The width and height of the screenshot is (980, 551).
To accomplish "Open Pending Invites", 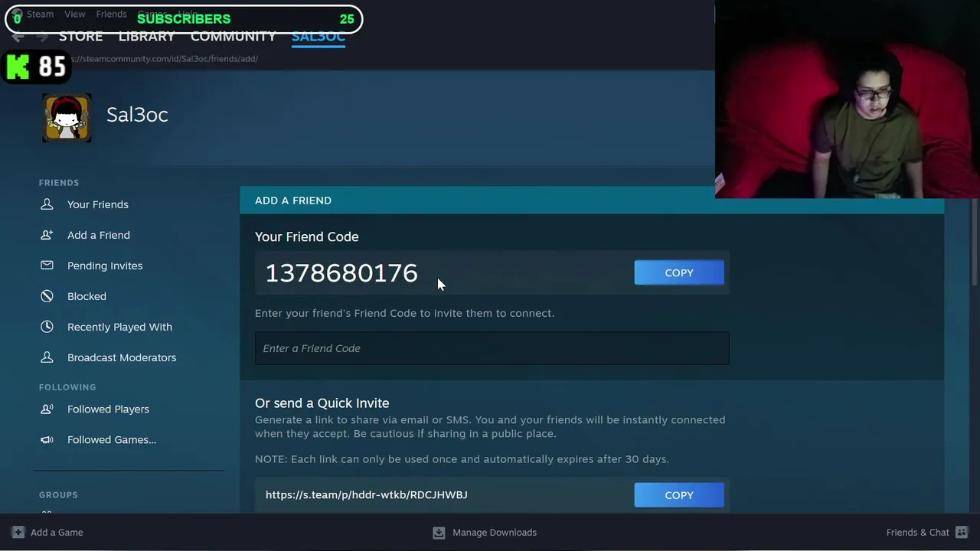I will pos(105,266).
